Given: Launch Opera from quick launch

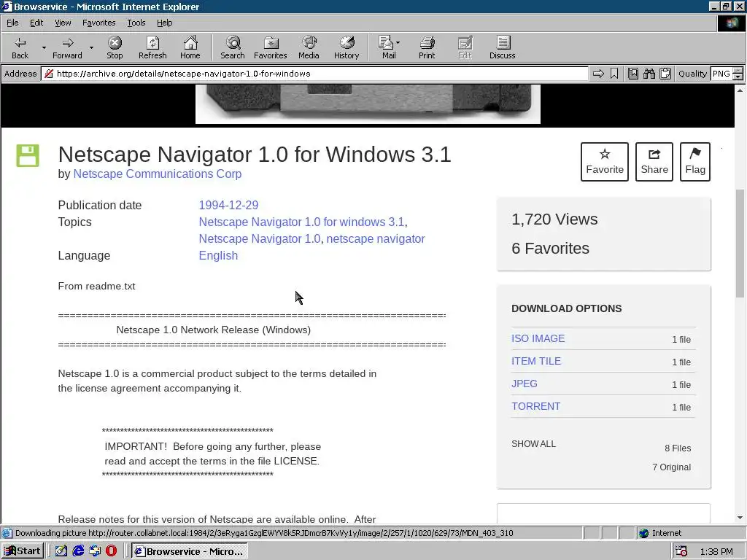Looking at the screenshot, I should click(111, 551).
